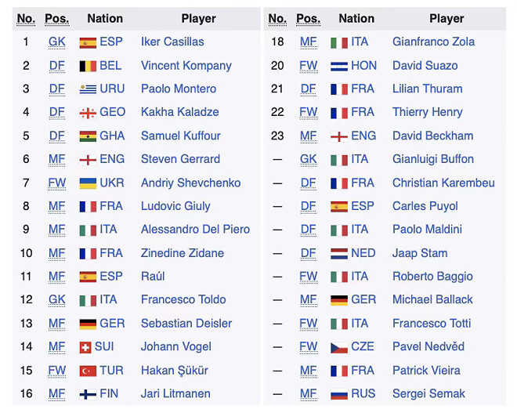Image resolution: width=517 pixels, height=420 pixels.
Task: Click FW position link for David Suazo
Action: [309, 65]
